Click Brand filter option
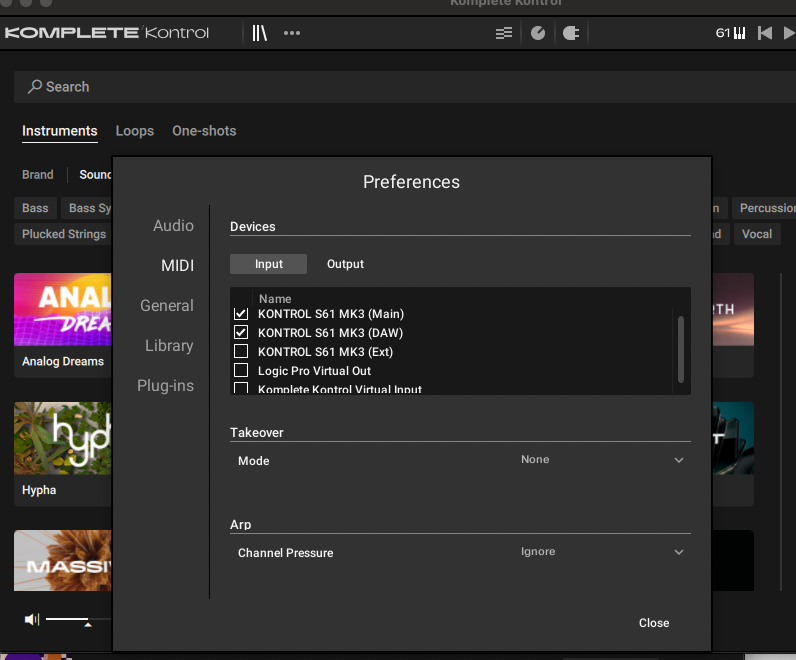The height and width of the screenshot is (660, 796). pyautogui.click(x=38, y=175)
